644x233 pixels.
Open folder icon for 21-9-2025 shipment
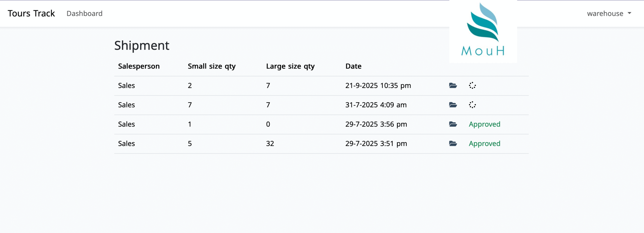(x=453, y=86)
